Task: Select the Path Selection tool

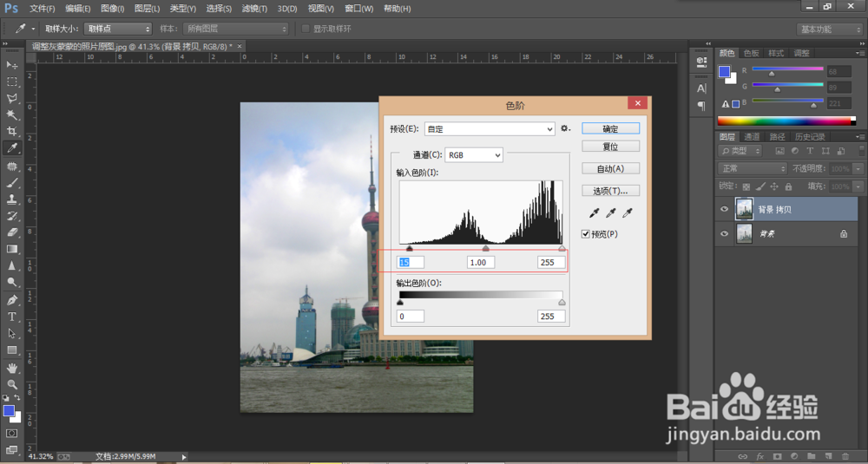Action: coord(11,334)
